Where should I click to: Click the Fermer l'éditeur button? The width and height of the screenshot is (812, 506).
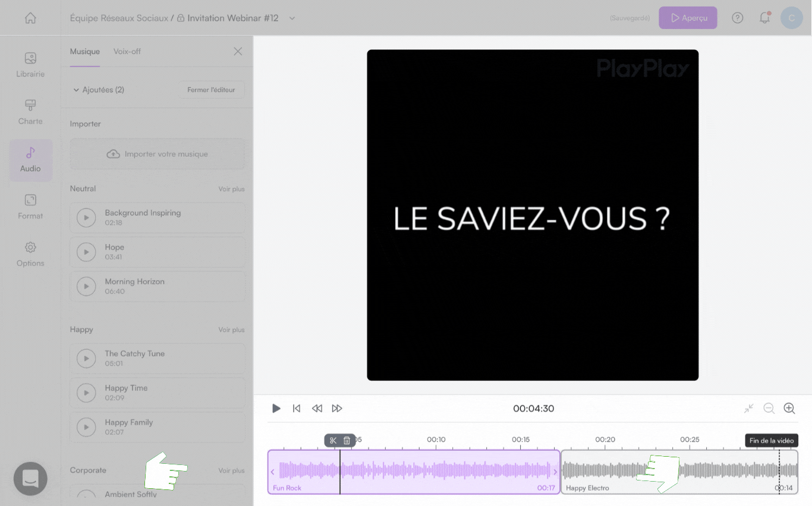212,90
